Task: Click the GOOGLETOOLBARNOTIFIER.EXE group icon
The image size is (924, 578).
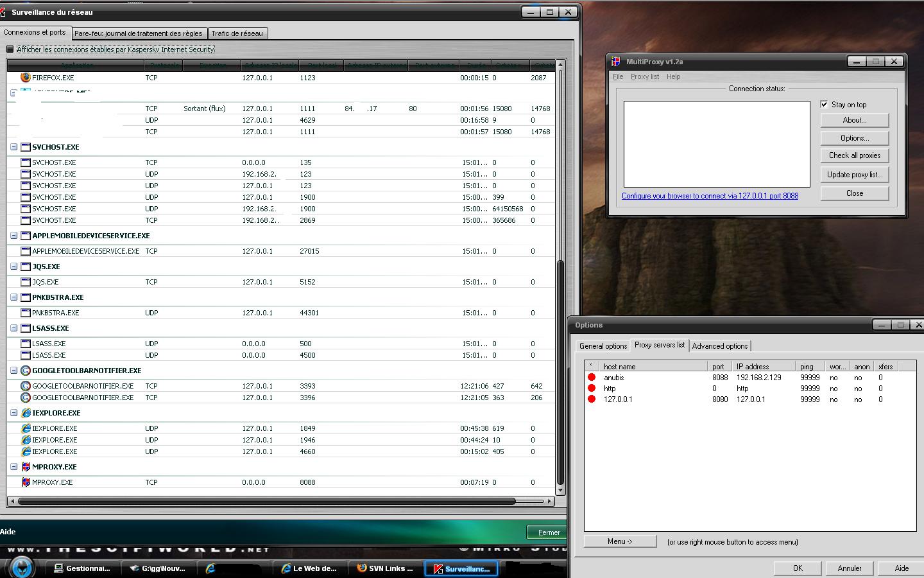Action: [26, 371]
